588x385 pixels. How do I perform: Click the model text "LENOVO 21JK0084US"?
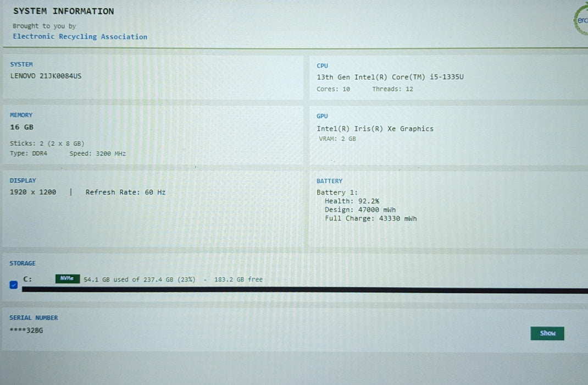click(46, 76)
